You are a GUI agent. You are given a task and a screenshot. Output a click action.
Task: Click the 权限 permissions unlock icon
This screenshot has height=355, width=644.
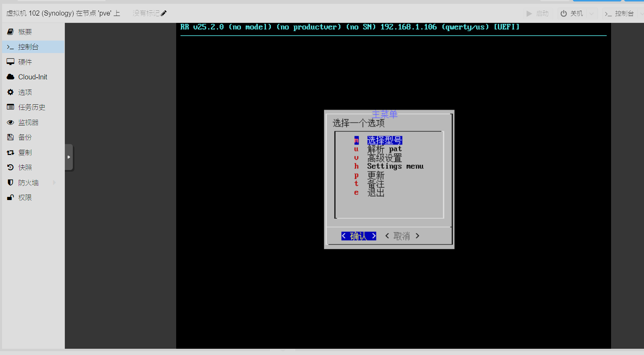click(x=10, y=198)
